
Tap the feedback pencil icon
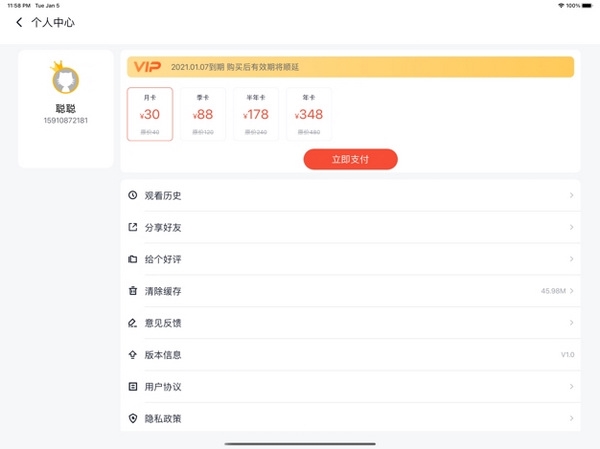pos(132,323)
